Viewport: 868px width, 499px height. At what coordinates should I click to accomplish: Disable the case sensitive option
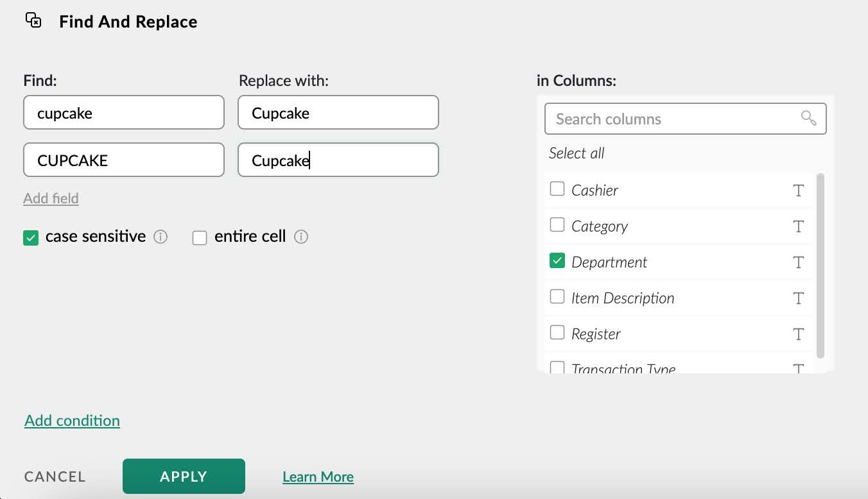point(30,237)
